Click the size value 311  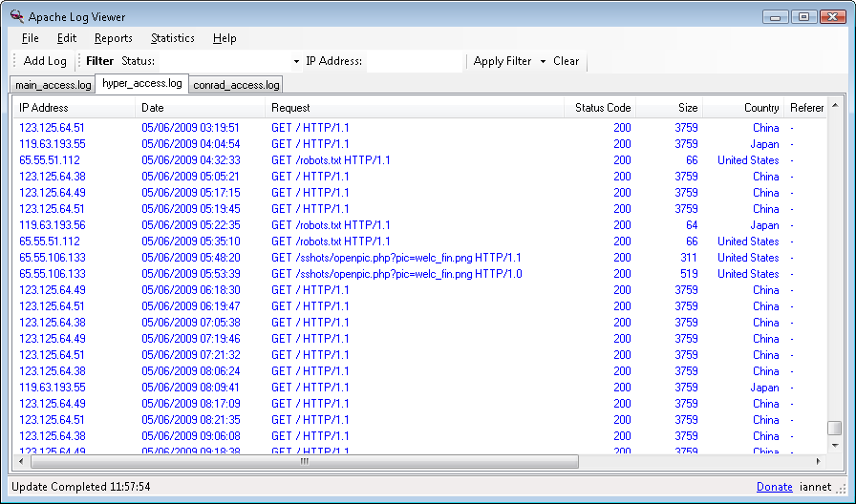[x=689, y=258]
